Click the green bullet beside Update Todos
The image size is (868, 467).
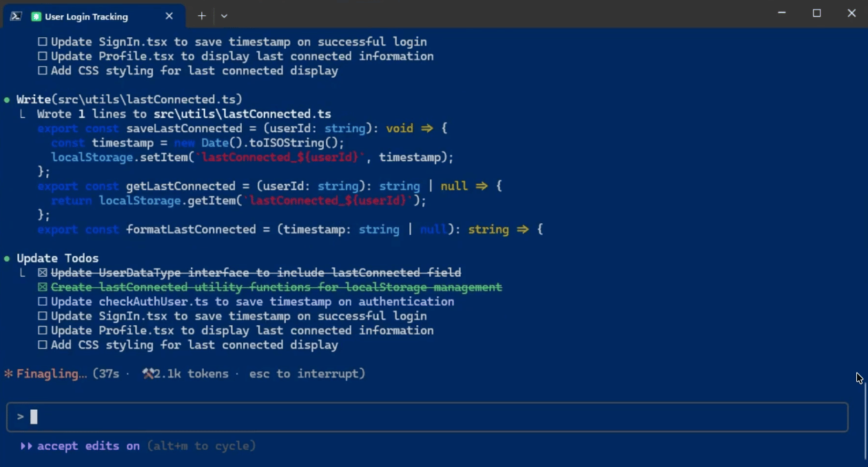point(7,258)
